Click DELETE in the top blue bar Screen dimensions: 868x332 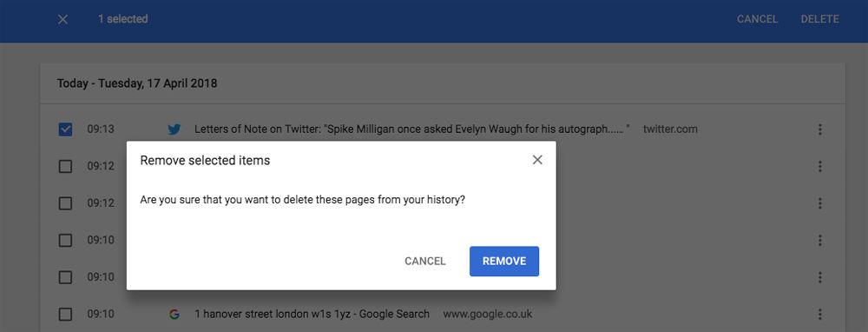pyautogui.click(x=820, y=19)
